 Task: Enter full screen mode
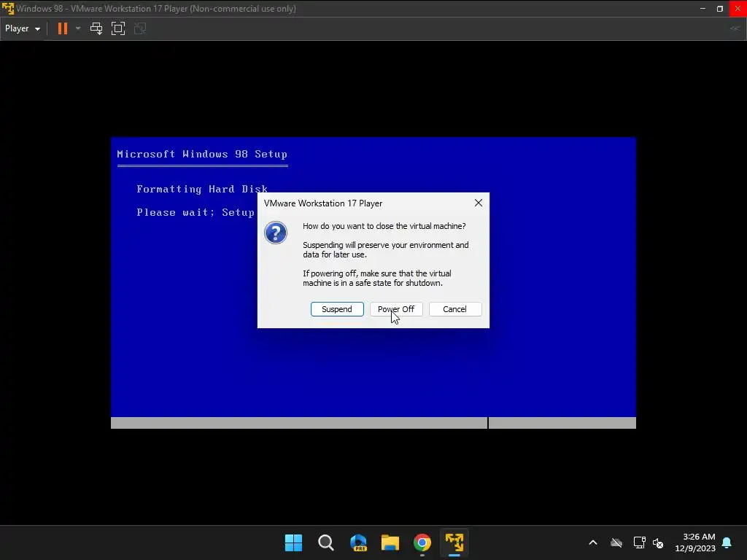(x=118, y=28)
